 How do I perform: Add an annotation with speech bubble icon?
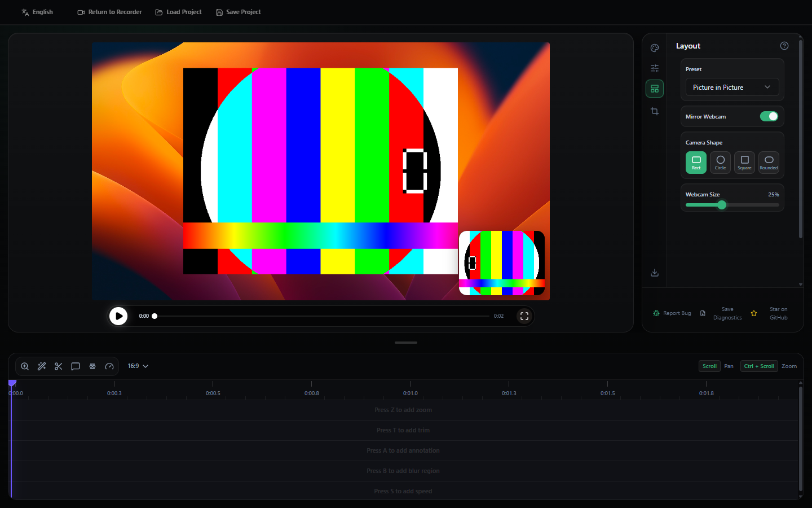point(76,366)
